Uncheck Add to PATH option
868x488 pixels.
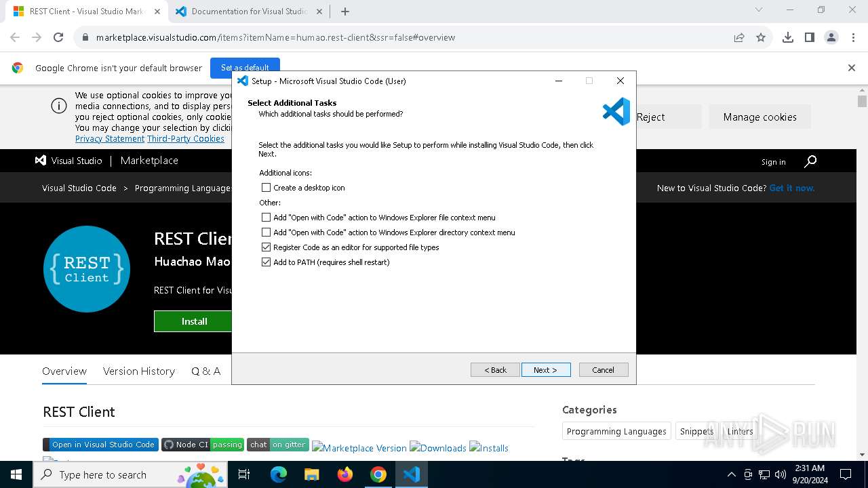(266, 262)
